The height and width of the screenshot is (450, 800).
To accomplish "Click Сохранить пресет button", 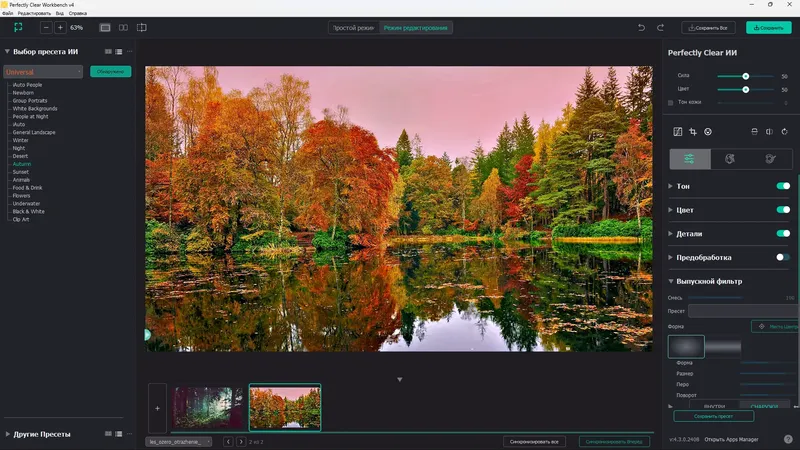I will point(713,416).
